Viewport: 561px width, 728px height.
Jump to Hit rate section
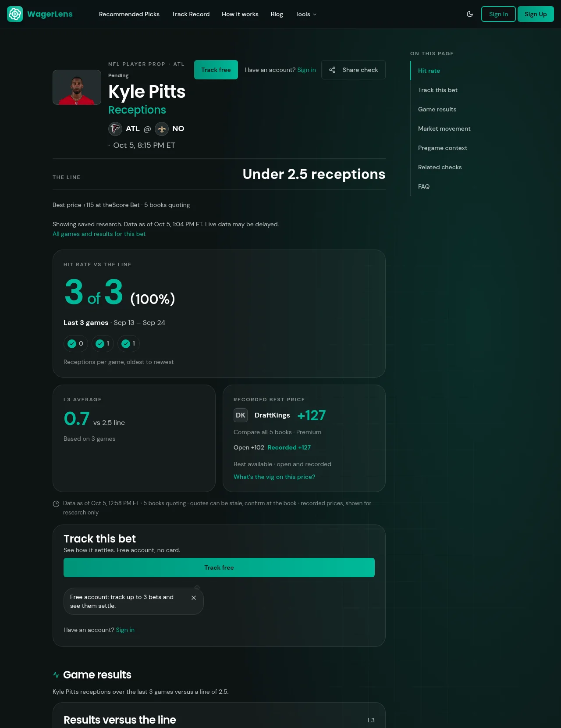[x=429, y=71]
